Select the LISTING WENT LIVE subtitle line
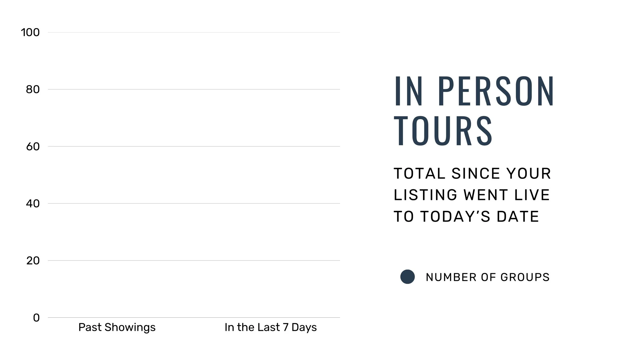This screenshot has width=644, height=362. (x=472, y=195)
